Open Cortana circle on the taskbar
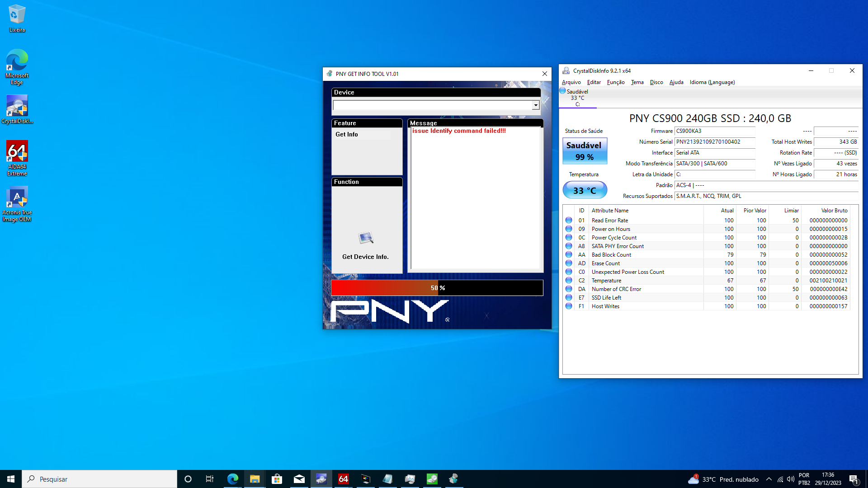 click(x=188, y=479)
